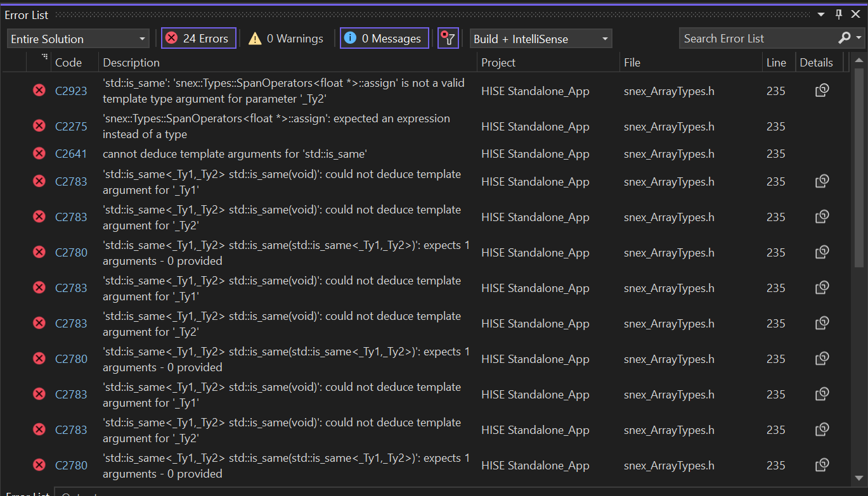
Task: Pin the Error List panel (auto hide)
Action: (x=838, y=15)
